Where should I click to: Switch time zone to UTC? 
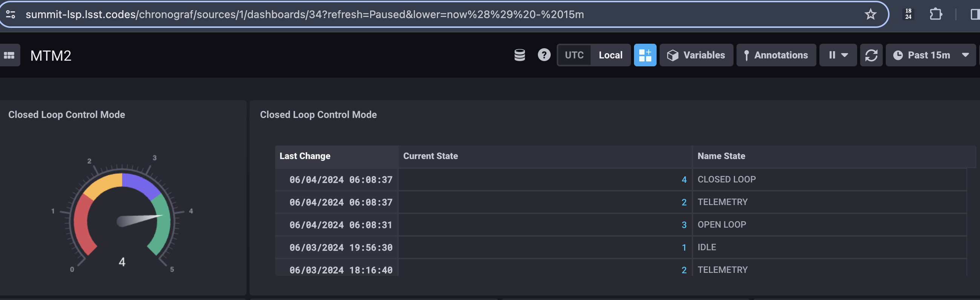coord(574,55)
